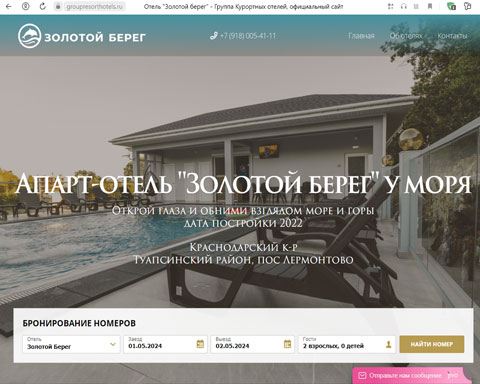
Task: Call the number +7 (918) 005-41-11
Action: coord(248,36)
